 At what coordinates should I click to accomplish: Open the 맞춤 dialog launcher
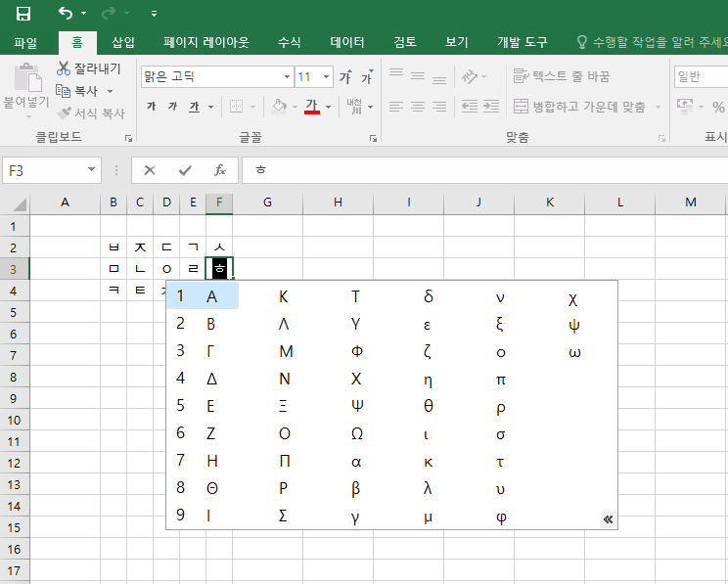click(x=661, y=138)
